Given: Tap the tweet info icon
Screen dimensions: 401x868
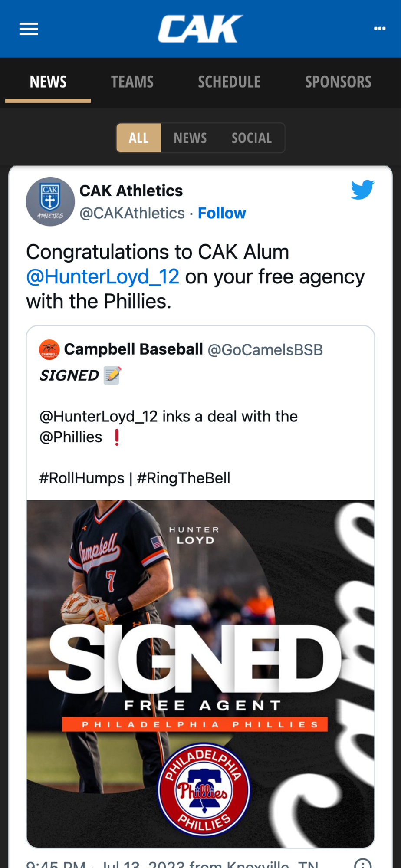Looking at the screenshot, I should 363,864.
